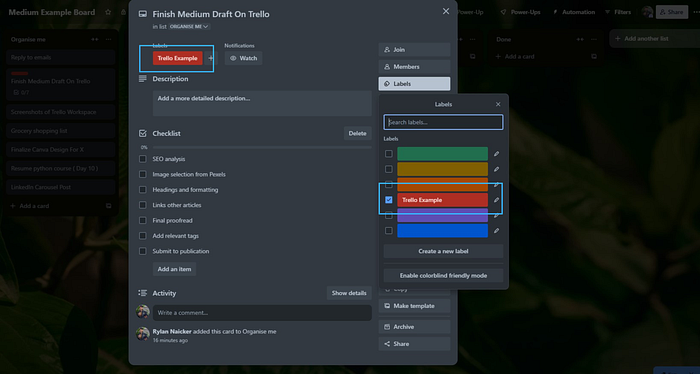700x374 pixels.
Task: Join the card
Action: pyautogui.click(x=414, y=50)
